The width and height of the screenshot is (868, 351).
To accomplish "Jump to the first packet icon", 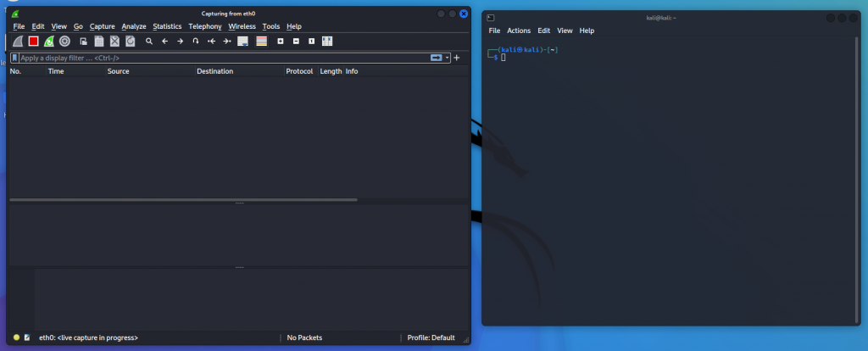I will pyautogui.click(x=211, y=41).
